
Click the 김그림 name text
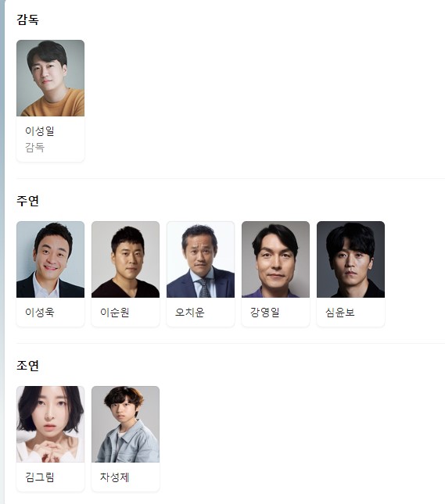tap(40, 477)
